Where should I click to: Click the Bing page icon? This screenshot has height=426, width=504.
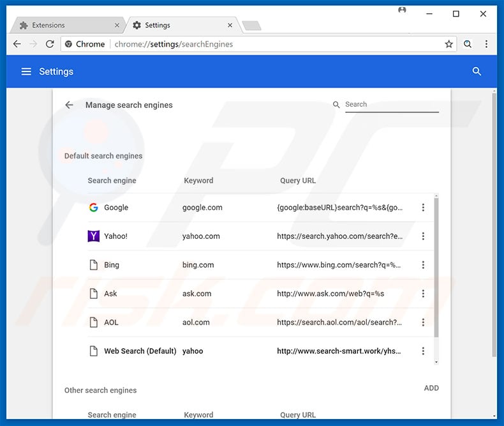(94, 265)
